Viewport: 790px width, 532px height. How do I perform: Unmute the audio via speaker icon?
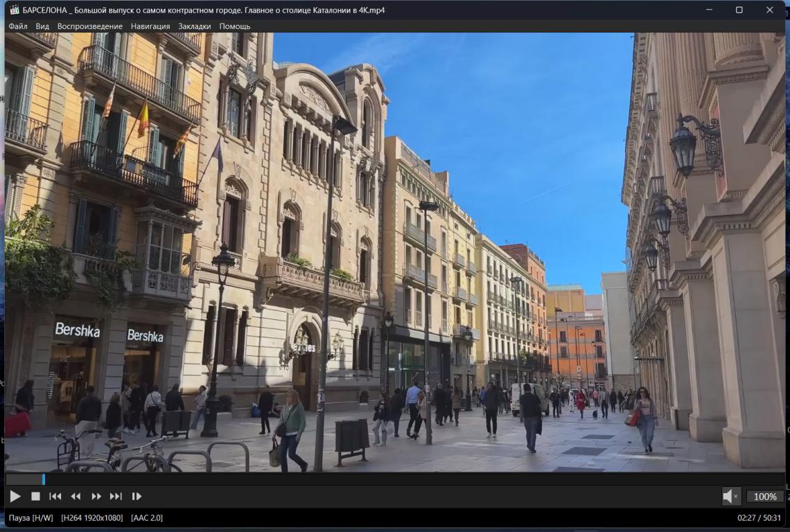pyautogui.click(x=730, y=496)
